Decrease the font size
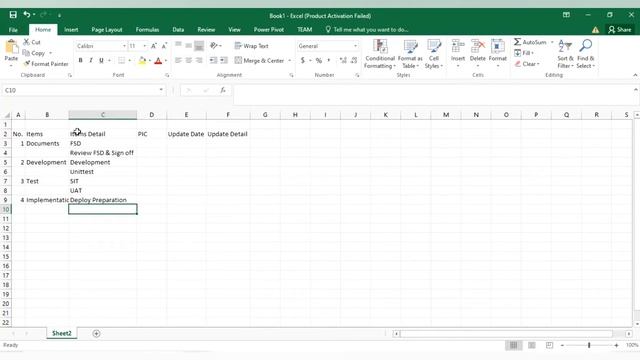Screen dimensions: 640x360 164,46
